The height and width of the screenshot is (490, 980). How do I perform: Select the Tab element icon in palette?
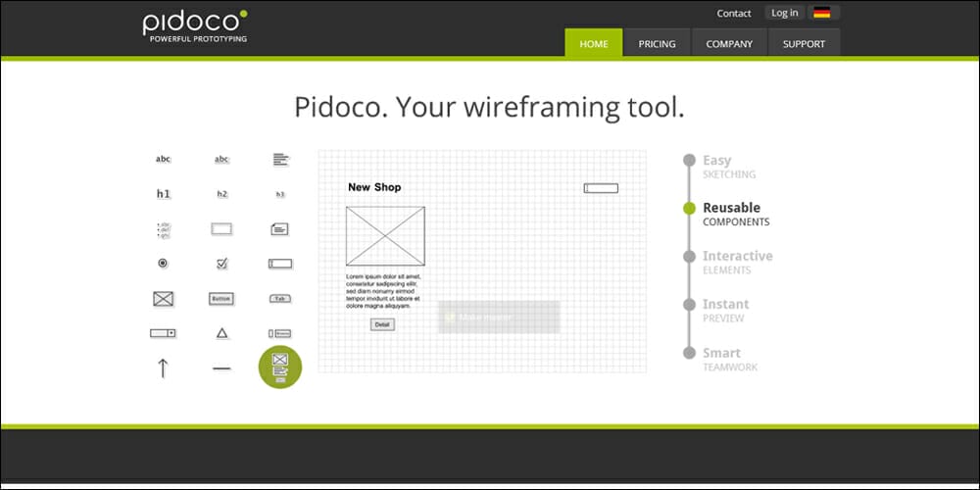280,299
